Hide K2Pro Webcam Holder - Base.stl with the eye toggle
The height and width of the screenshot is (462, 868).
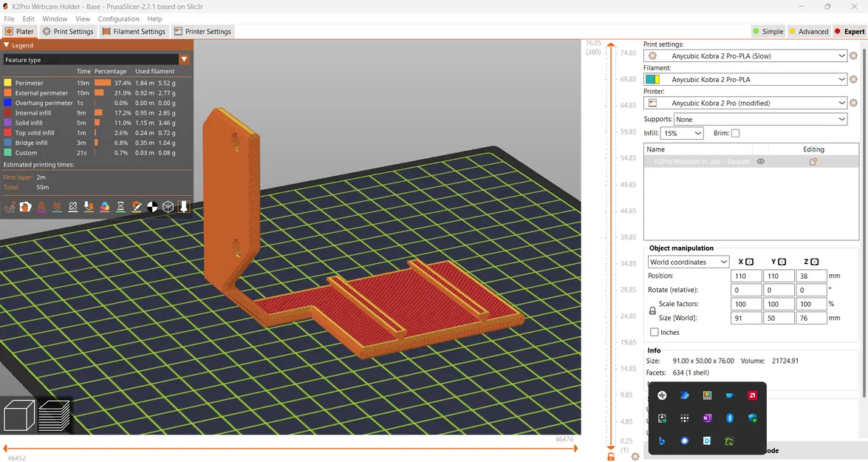(x=761, y=161)
